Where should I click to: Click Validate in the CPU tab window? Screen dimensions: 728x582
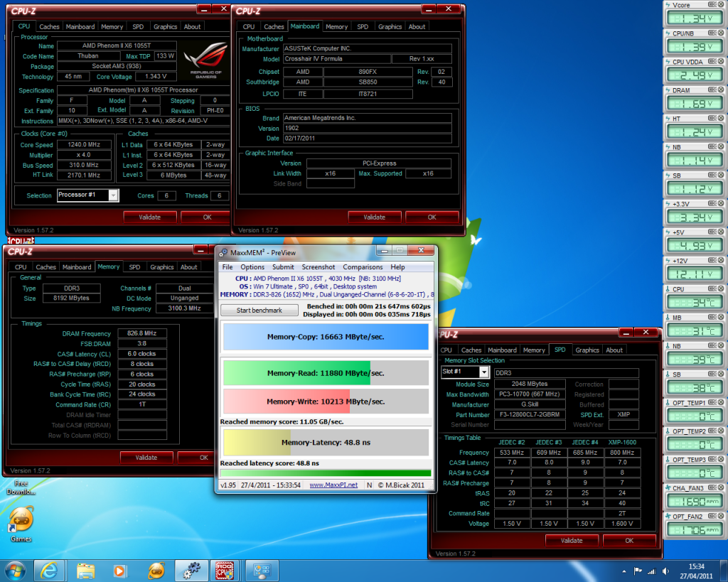(x=149, y=217)
